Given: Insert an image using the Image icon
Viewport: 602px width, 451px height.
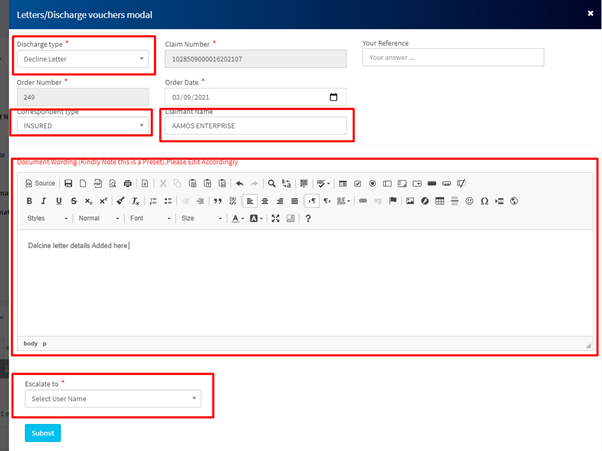Looking at the screenshot, I should click(410, 201).
